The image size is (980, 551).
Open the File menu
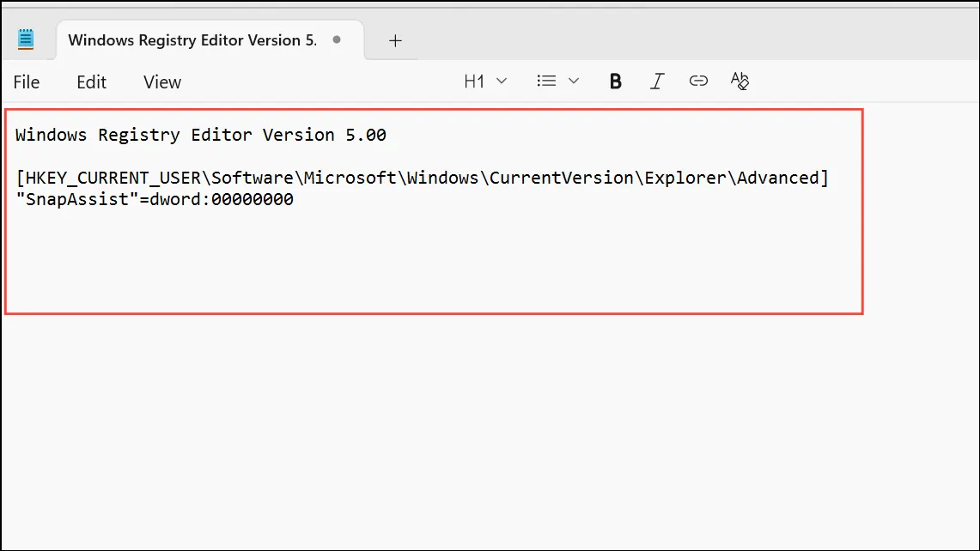point(27,82)
